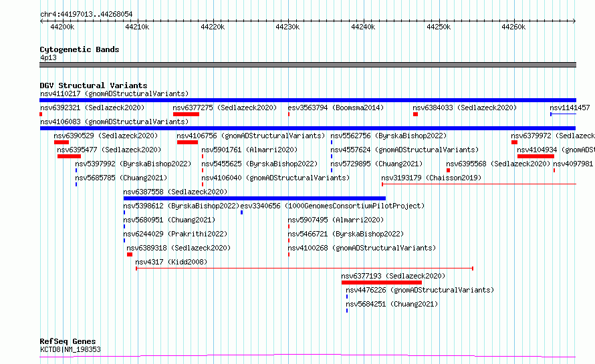
Task: Select the red line under nsv3193179
Action: pos(479,184)
